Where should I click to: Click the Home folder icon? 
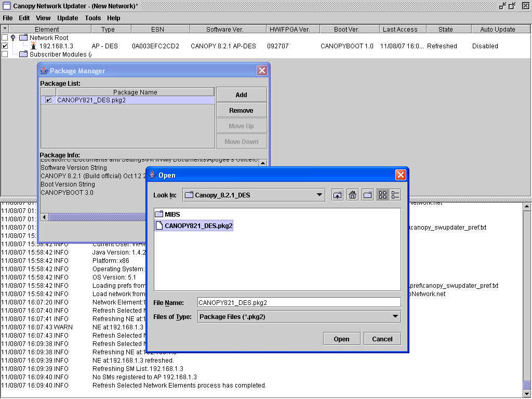coord(353,195)
